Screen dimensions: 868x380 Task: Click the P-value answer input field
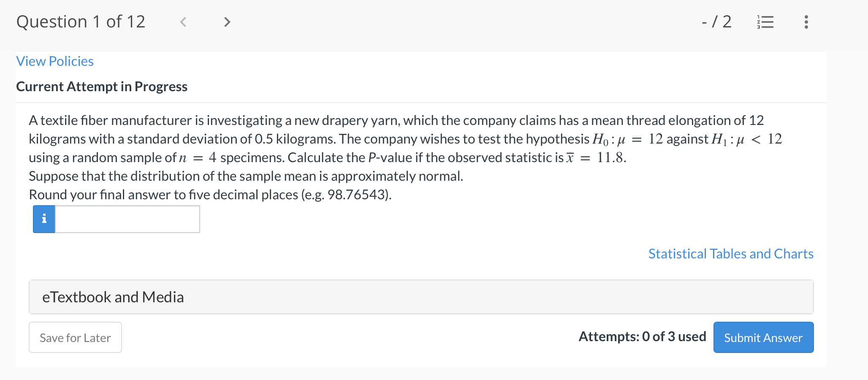(127, 219)
